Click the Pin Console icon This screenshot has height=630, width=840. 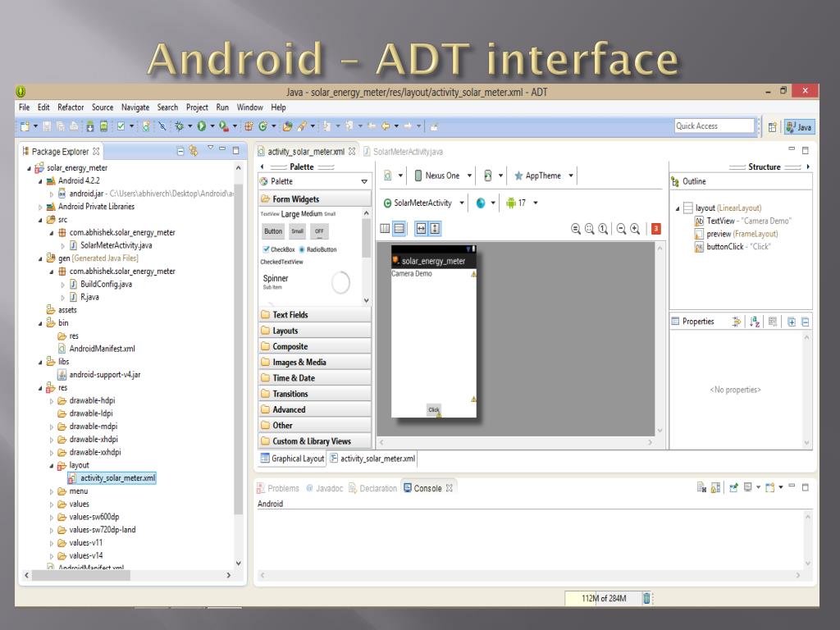(x=734, y=487)
